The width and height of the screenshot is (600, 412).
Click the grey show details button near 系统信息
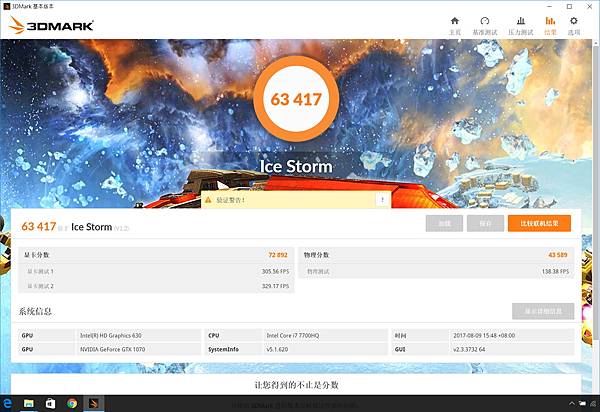[543, 311]
